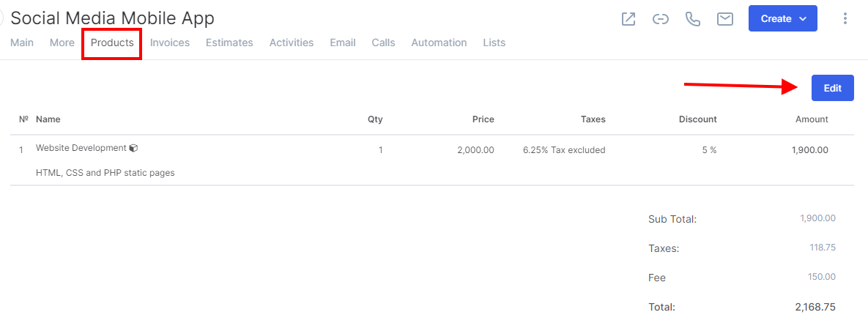
Task: Switch to the Lists tab
Action: [494, 42]
